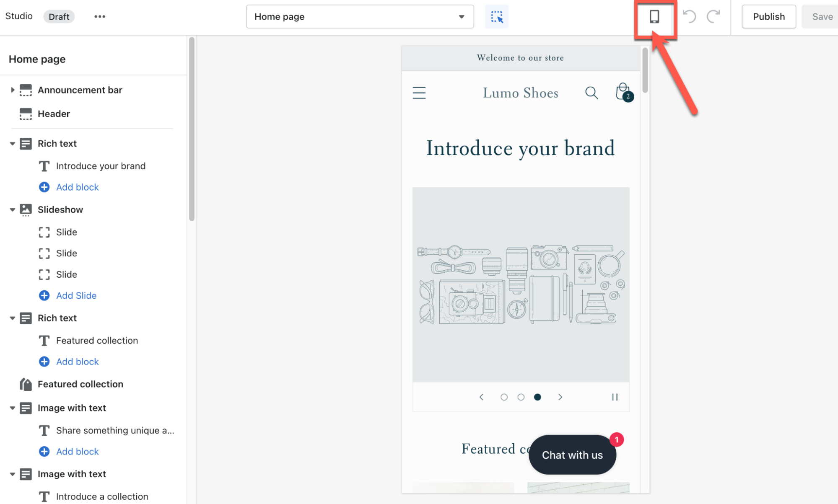
Task: Open the Home page template dropdown
Action: (360, 17)
